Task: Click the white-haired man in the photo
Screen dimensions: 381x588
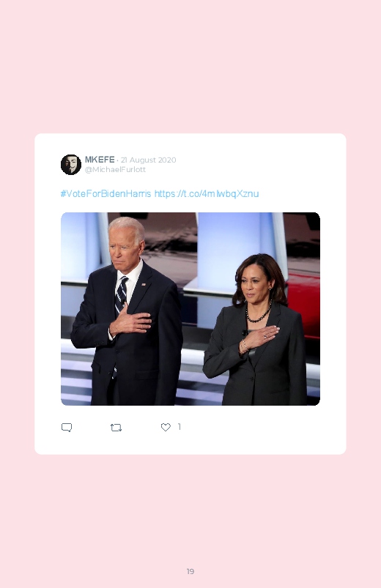Action: (x=127, y=311)
